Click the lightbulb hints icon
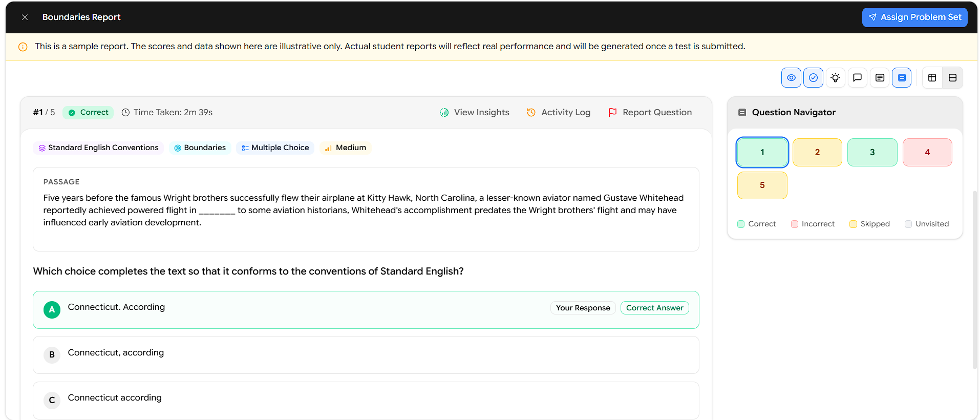Image resolution: width=980 pixels, height=420 pixels. click(835, 78)
